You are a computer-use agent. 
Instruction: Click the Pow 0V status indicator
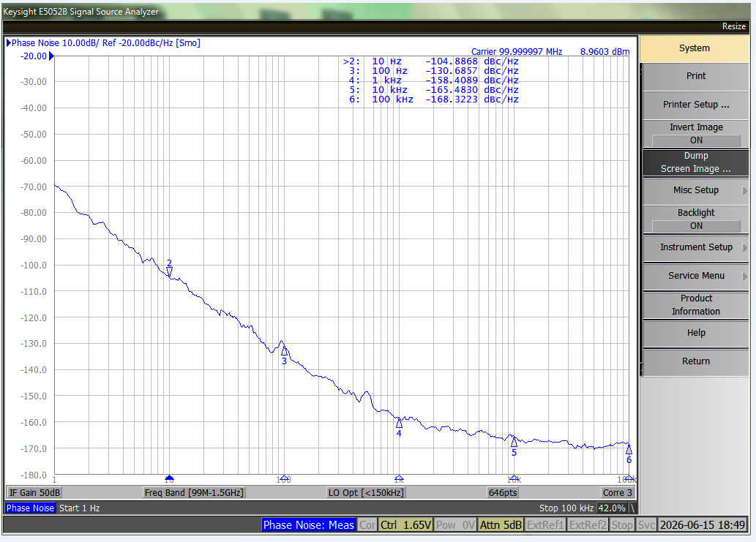[x=456, y=524]
